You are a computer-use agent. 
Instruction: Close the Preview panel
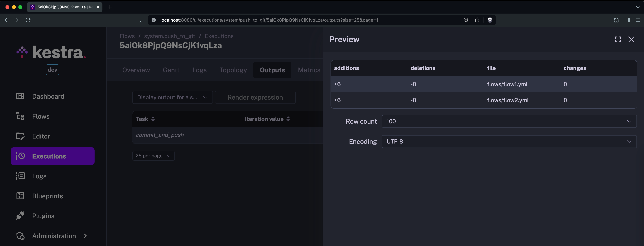631,39
